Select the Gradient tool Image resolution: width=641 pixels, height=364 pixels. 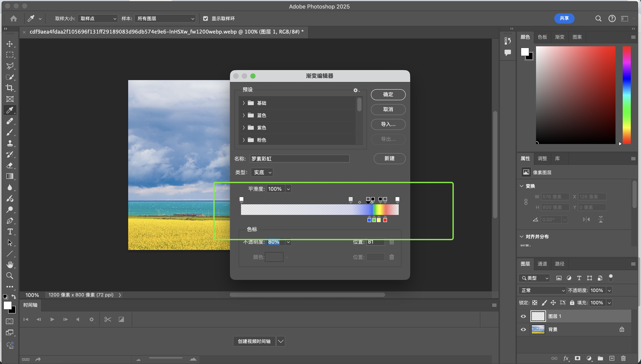[10, 176]
